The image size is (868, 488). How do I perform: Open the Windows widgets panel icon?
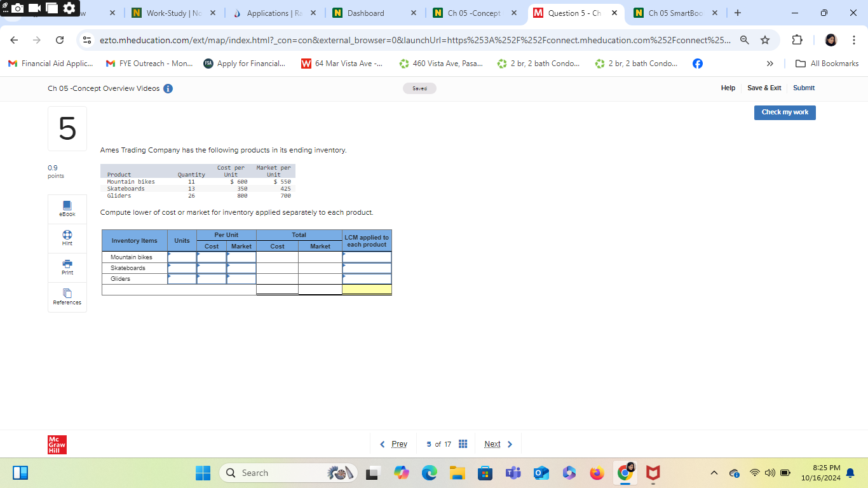click(x=20, y=473)
